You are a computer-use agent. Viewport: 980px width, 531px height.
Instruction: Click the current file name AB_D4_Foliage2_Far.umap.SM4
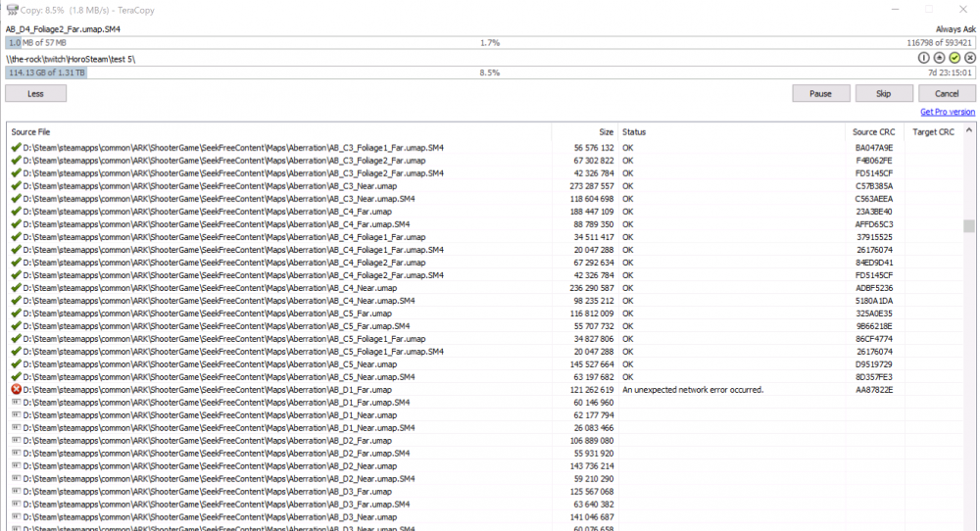tap(63, 29)
